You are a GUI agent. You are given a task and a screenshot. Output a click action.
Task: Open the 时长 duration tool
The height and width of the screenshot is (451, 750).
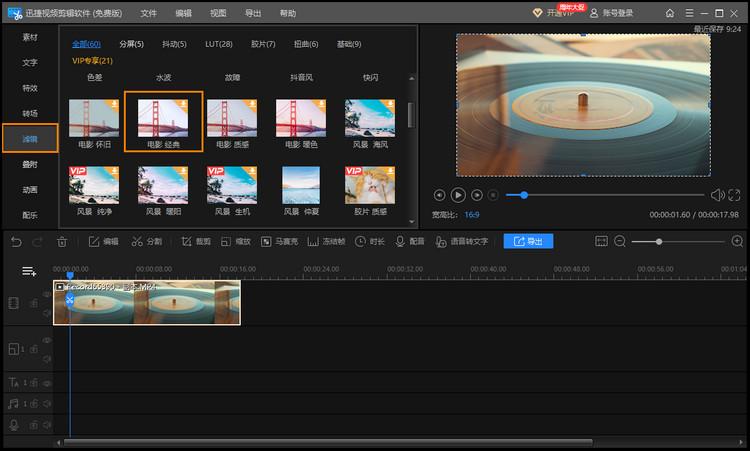pyautogui.click(x=370, y=242)
